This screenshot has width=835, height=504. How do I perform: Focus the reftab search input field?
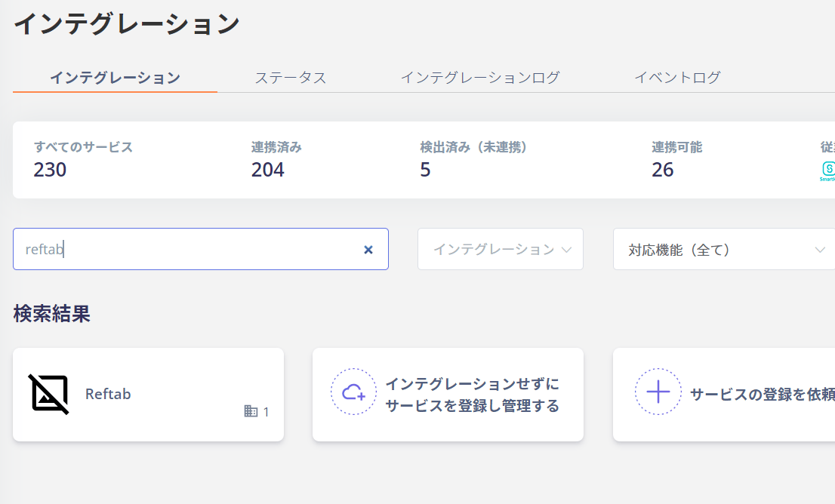201,249
